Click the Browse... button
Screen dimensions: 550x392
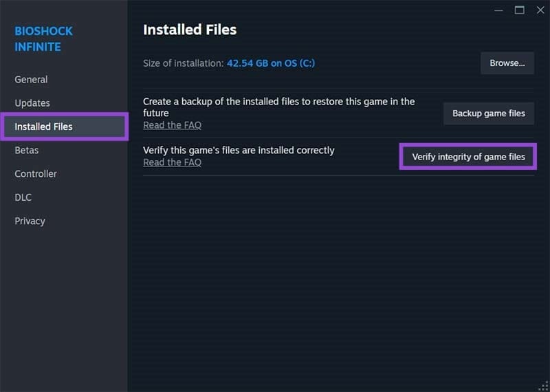[x=507, y=63]
